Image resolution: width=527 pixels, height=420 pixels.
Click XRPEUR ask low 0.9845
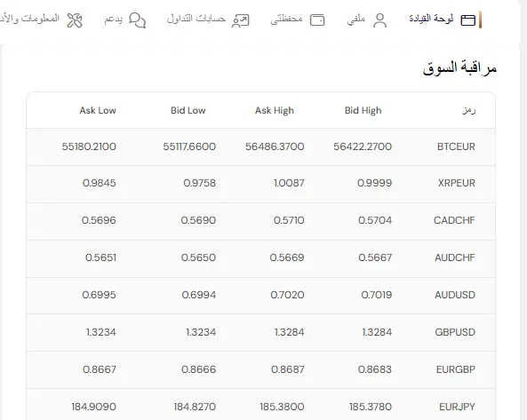pos(100,183)
